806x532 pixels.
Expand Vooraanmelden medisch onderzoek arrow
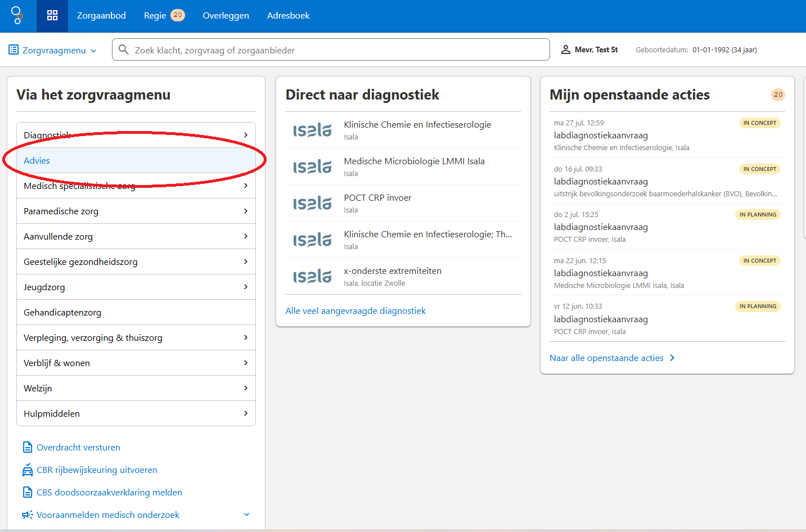point(246,515)
